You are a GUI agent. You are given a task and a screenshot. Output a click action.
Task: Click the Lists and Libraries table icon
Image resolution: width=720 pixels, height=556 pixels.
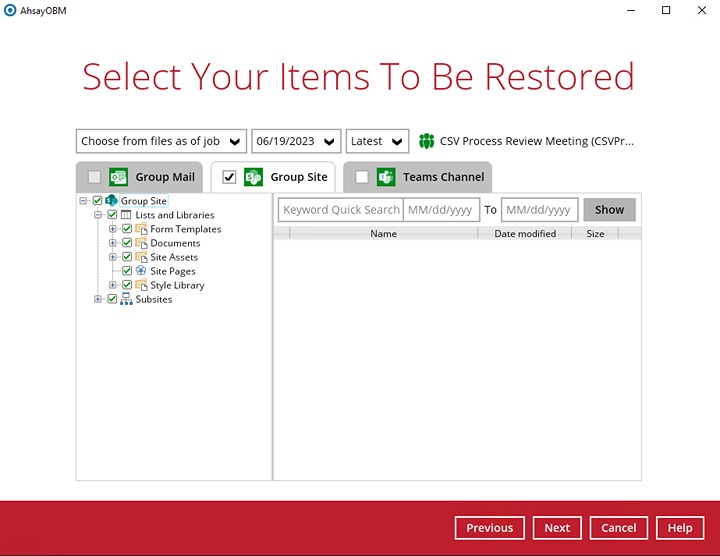coord(126,215)
